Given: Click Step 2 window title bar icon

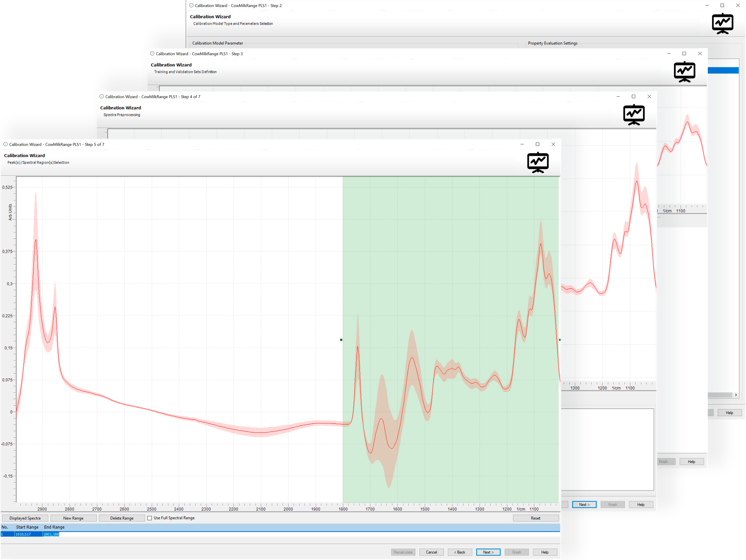Looking at the screenshot, I should 191,5.
